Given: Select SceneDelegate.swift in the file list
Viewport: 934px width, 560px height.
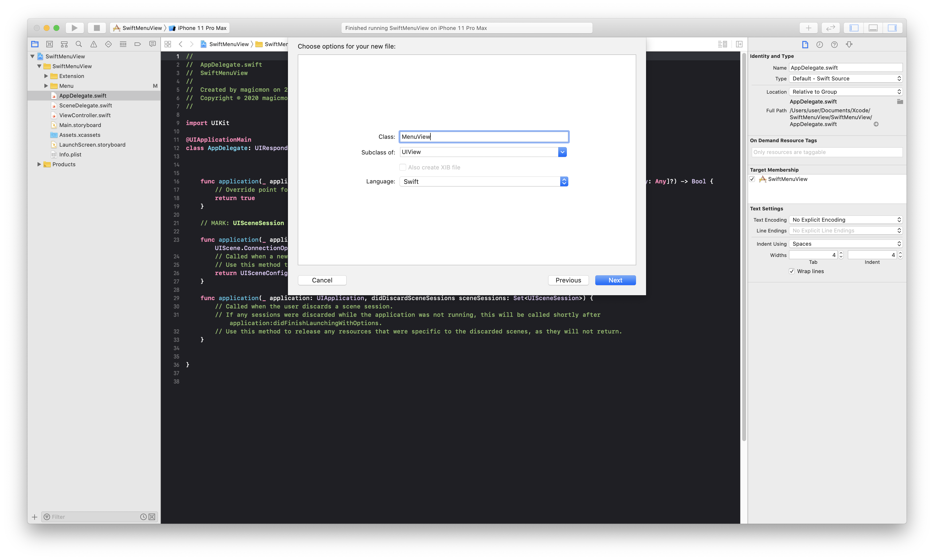Looking at the screenshot, I should 86,106.
